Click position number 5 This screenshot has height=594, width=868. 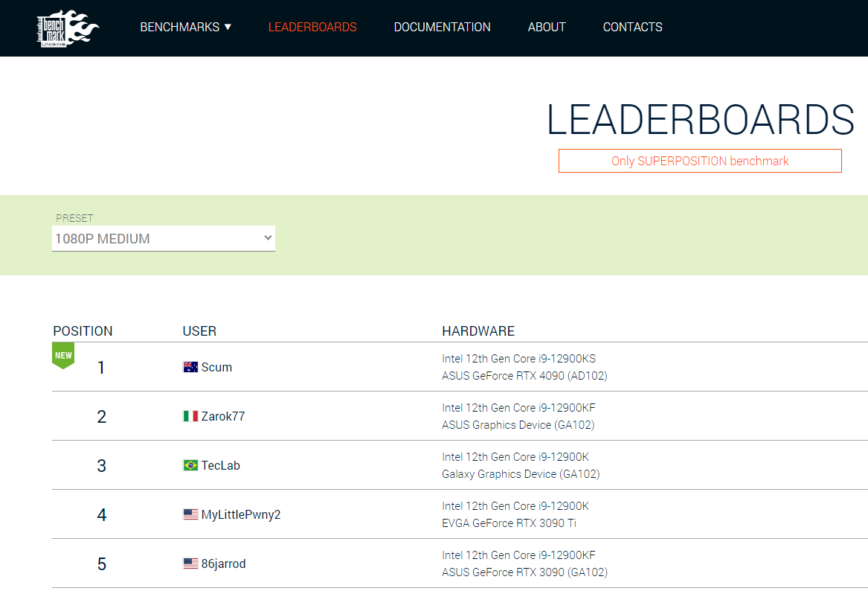(x=101, y=564)
